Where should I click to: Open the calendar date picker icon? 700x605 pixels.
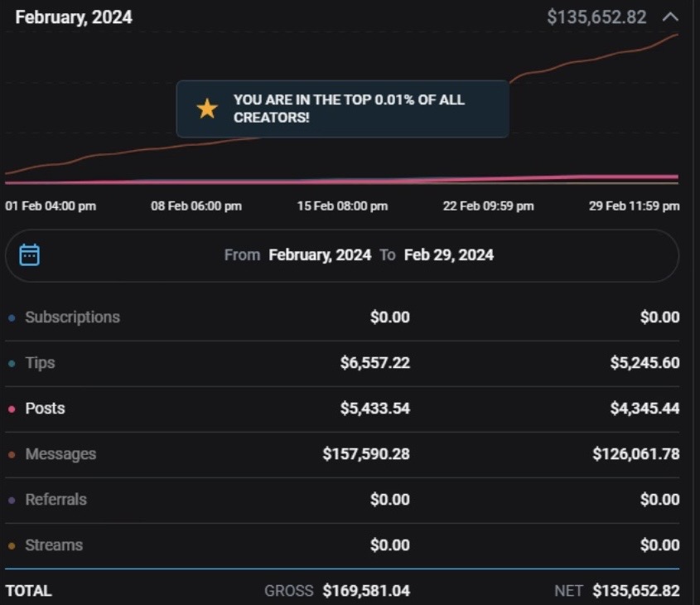31,255
